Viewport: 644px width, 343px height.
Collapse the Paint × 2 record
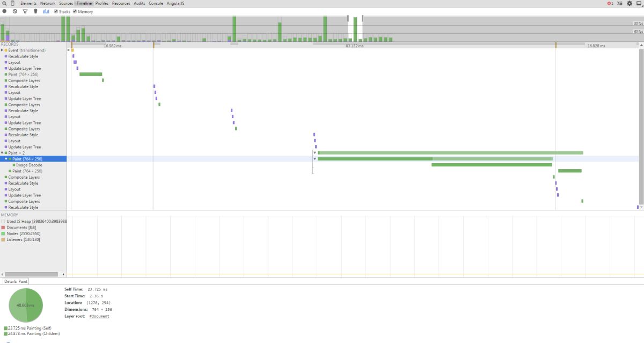click(2, 153)
